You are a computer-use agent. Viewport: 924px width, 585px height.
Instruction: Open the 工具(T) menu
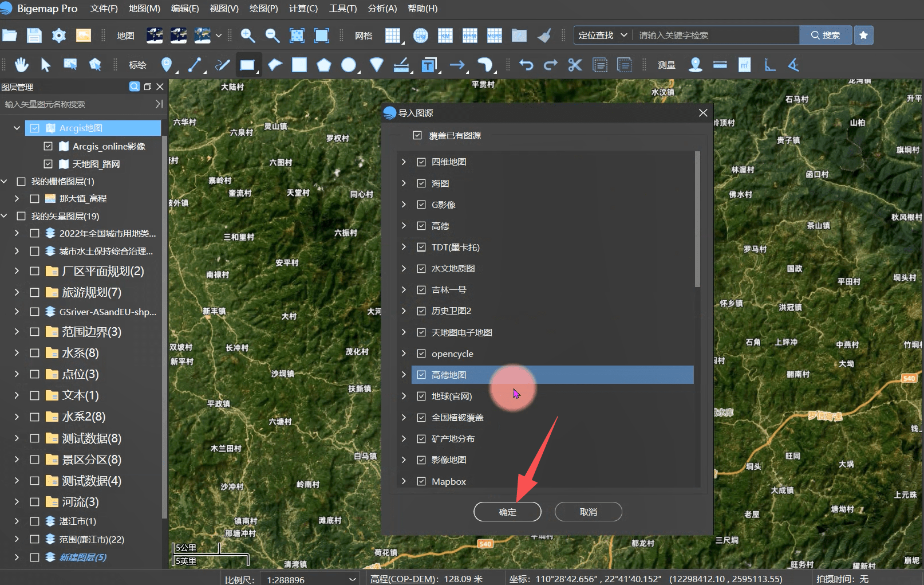[342, 9]
